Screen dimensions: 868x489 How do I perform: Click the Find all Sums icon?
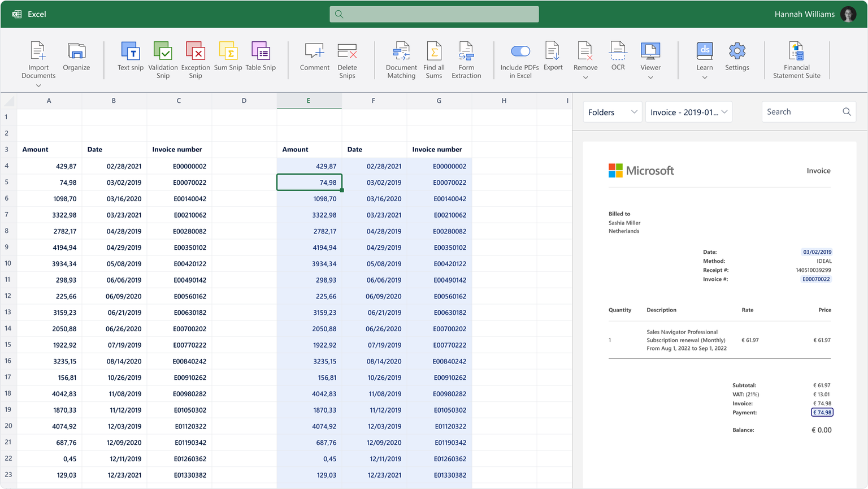pos(433,52)
